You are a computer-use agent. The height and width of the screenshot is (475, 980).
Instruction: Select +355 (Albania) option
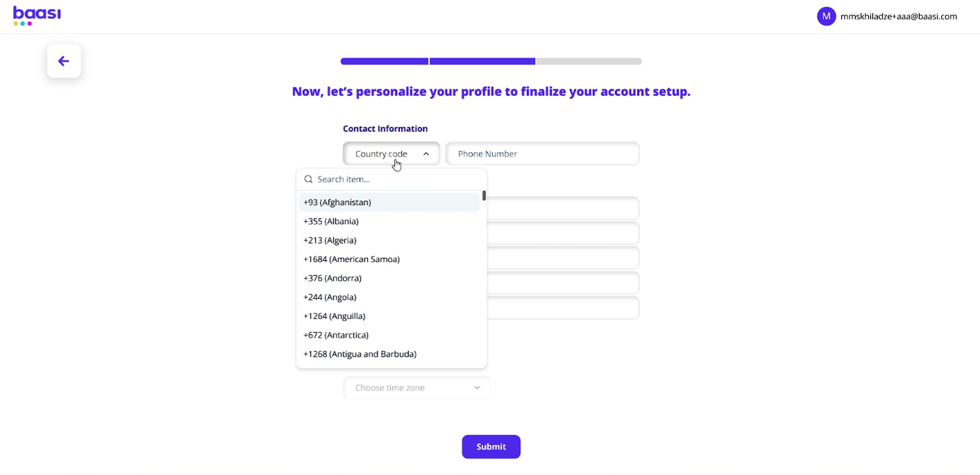coord(331,221)
